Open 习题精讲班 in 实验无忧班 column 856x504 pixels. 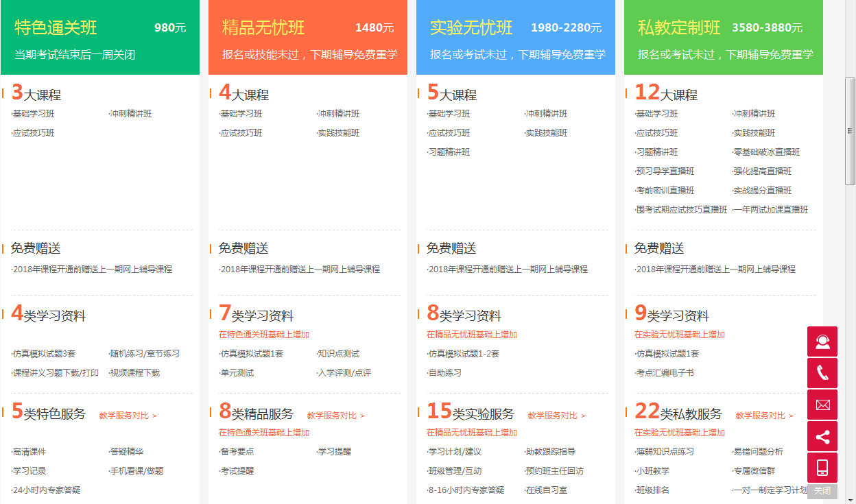[449, 152]
